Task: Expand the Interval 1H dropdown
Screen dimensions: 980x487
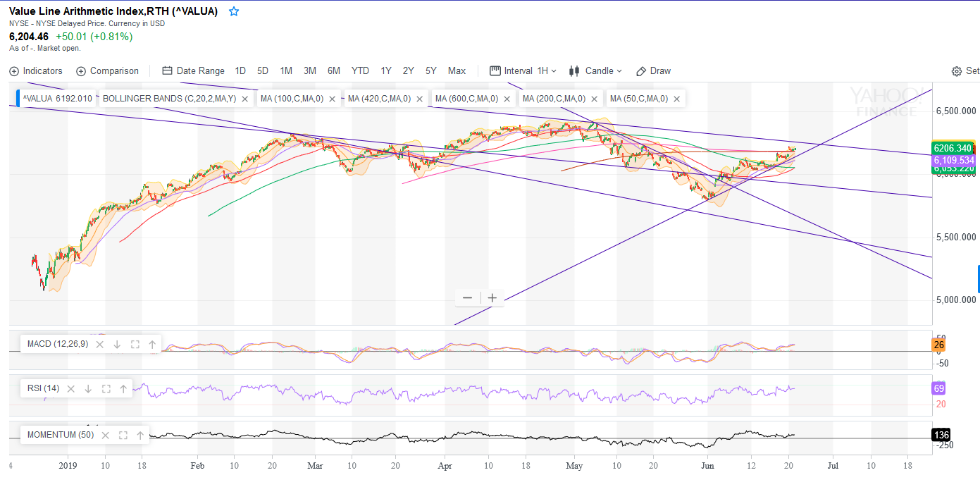Action: 523,71
